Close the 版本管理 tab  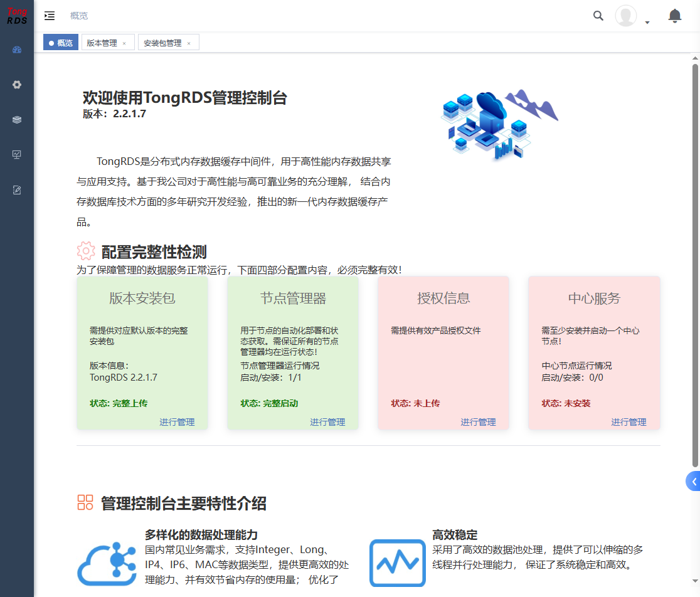tap(124, 43)
